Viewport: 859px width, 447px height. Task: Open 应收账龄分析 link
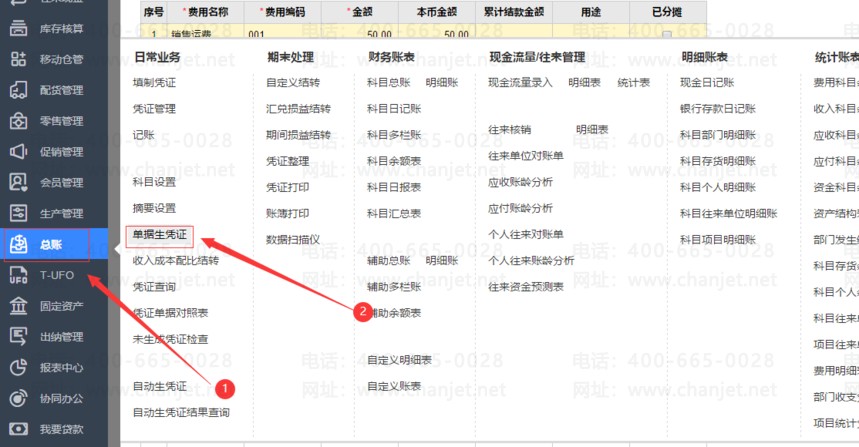tap(520, 182)
